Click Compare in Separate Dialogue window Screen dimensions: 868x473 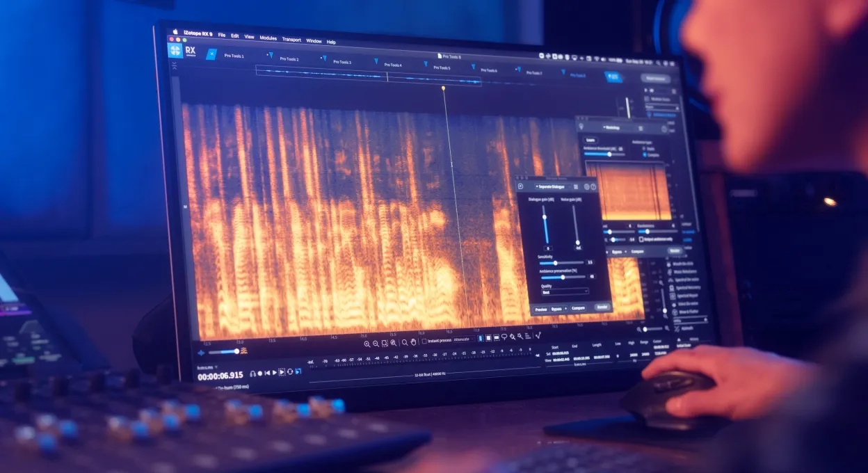578,308
